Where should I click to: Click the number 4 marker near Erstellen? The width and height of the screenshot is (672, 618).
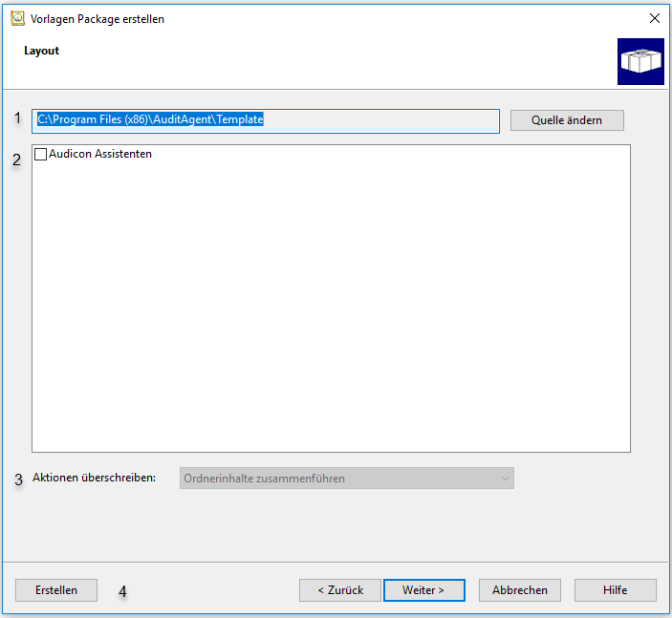coord(122,591)
